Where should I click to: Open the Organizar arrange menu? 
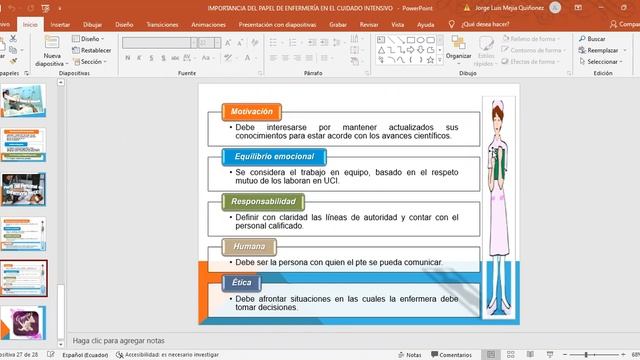[458, 49]
